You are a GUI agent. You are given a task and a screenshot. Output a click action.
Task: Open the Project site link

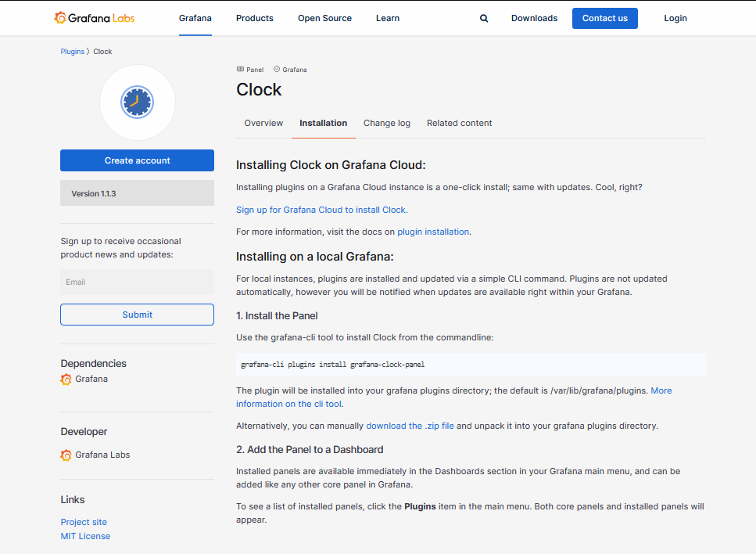84,522
